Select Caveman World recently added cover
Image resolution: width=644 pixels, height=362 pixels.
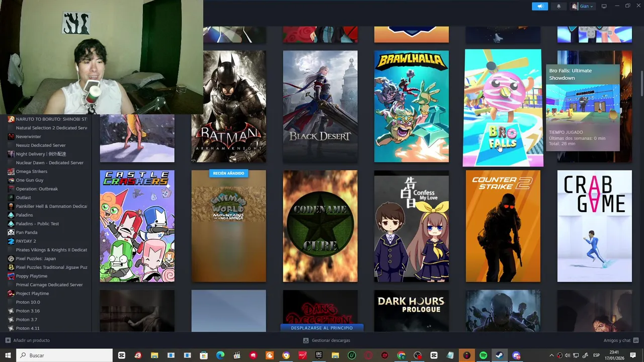point(228,226)
